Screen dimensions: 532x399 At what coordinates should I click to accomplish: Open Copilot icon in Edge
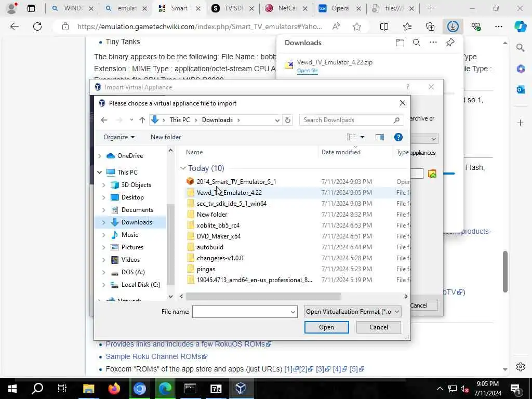coord(520,26)
